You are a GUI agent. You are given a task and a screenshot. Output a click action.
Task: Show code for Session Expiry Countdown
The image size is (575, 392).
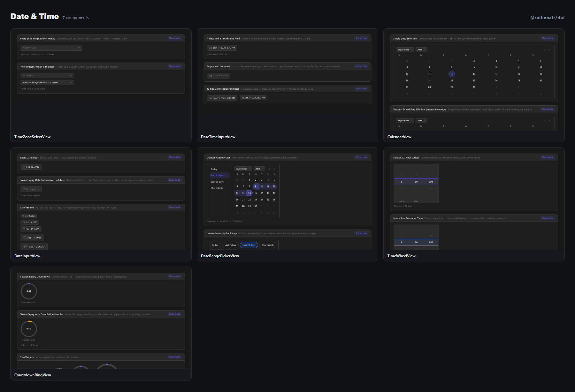pos(174,276)
